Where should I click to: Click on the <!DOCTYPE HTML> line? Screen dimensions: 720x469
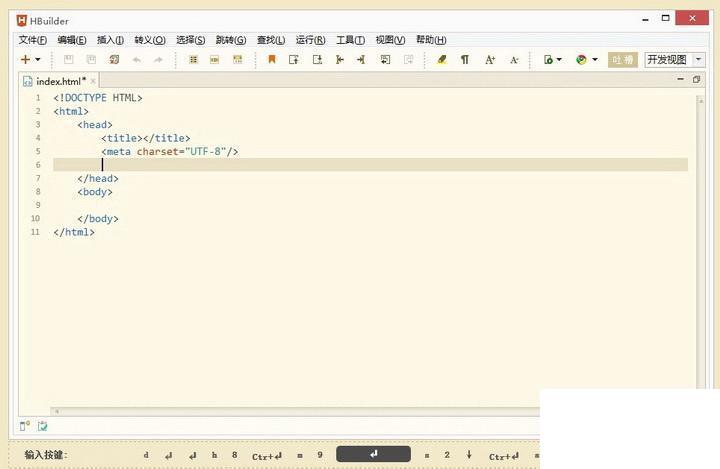tap(98, 98)
